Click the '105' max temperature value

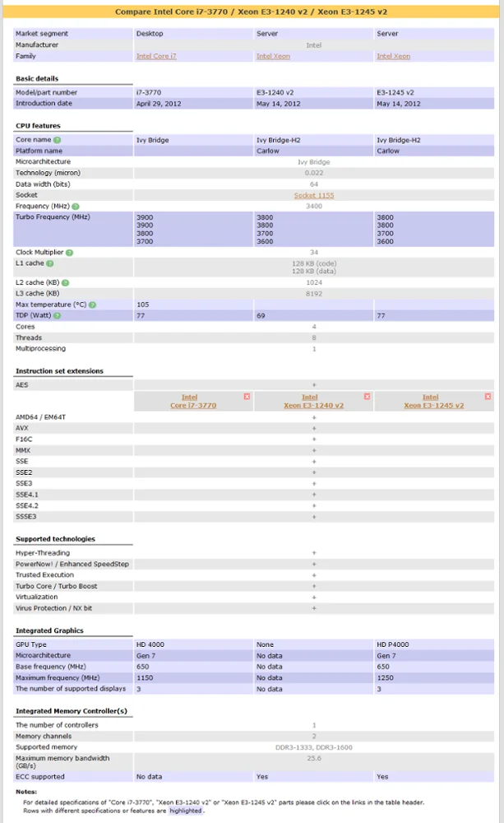(143, 305)
